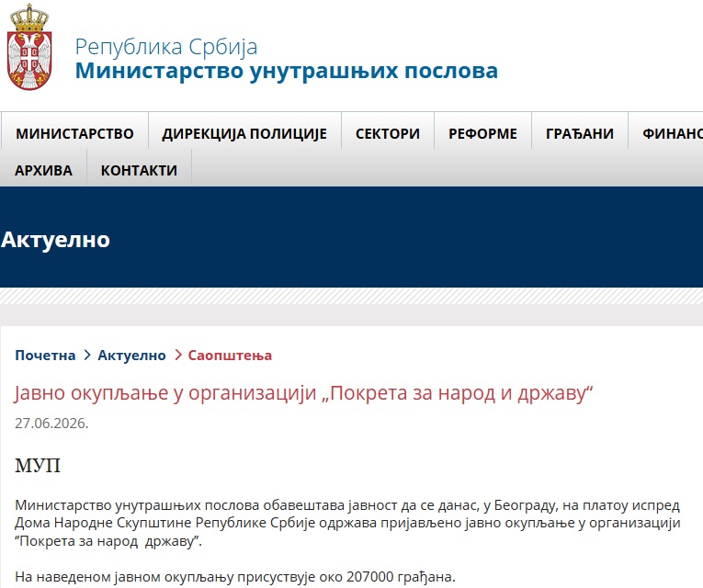
Task: Click the article headline about Покрета за народ и државу
Action: [x=303, y=393]
